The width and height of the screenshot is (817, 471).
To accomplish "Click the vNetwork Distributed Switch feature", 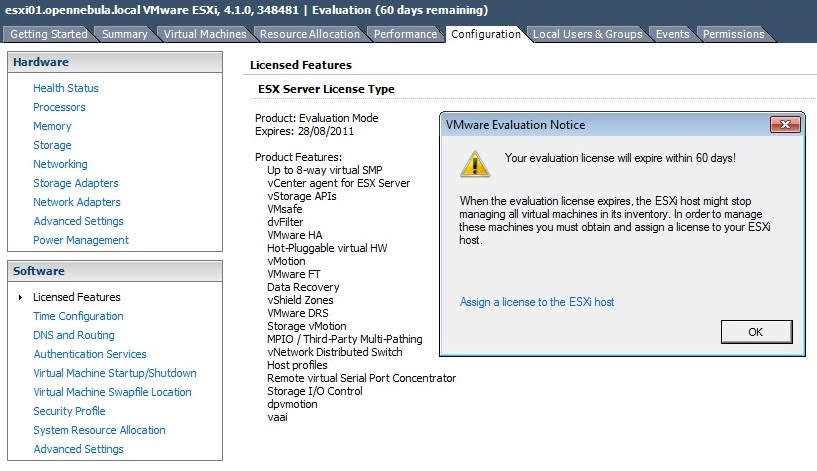I will click(335, 353).
